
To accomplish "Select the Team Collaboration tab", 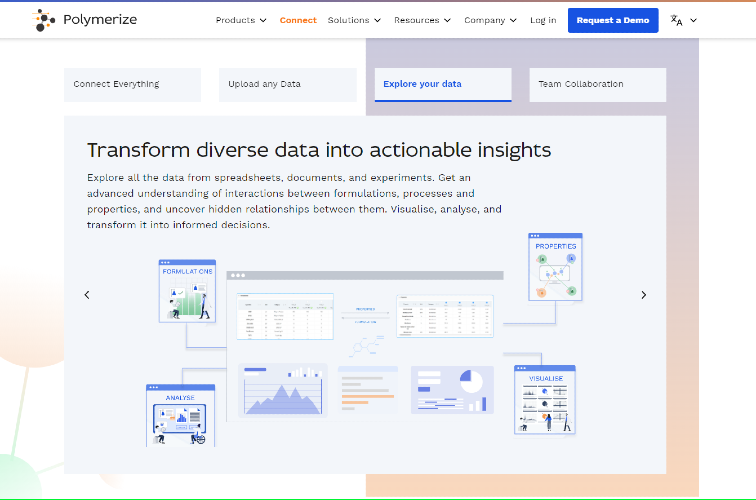I will tap(598, 84).
